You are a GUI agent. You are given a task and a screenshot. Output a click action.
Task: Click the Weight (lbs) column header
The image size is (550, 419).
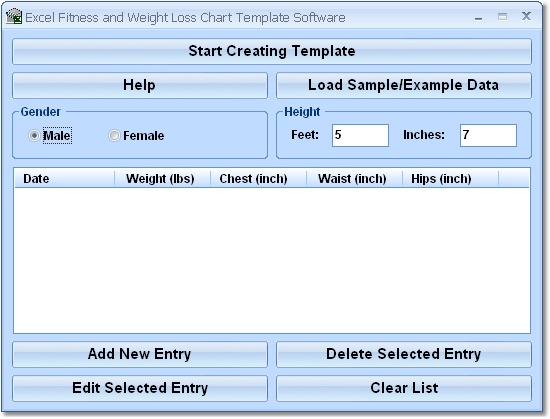click(x=162, y=178)
